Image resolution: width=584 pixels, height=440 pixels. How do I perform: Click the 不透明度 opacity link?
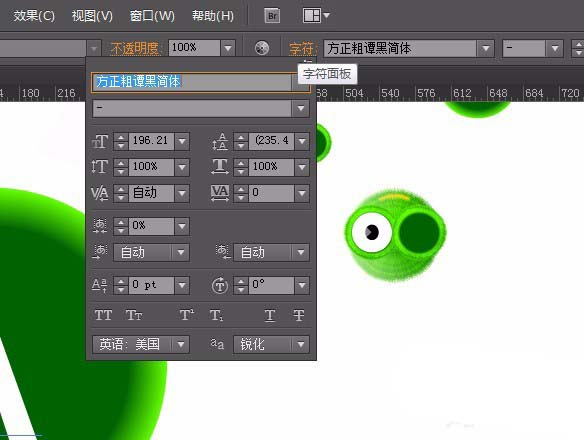[x=134, y=48]
